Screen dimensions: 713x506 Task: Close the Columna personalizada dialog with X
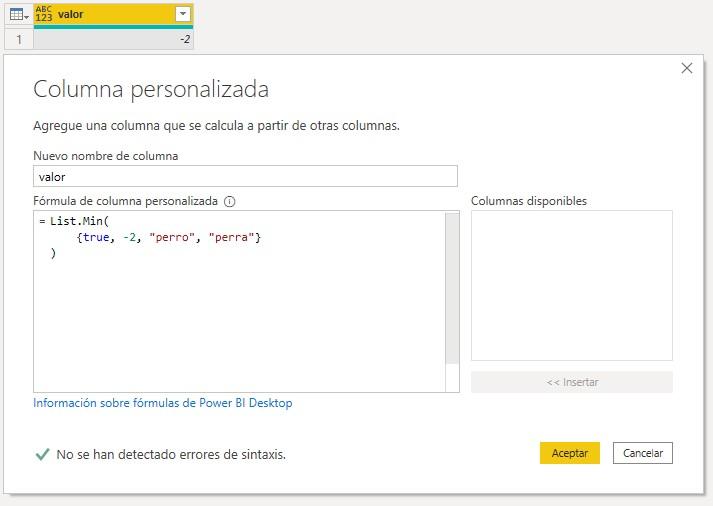coord(686,68)
